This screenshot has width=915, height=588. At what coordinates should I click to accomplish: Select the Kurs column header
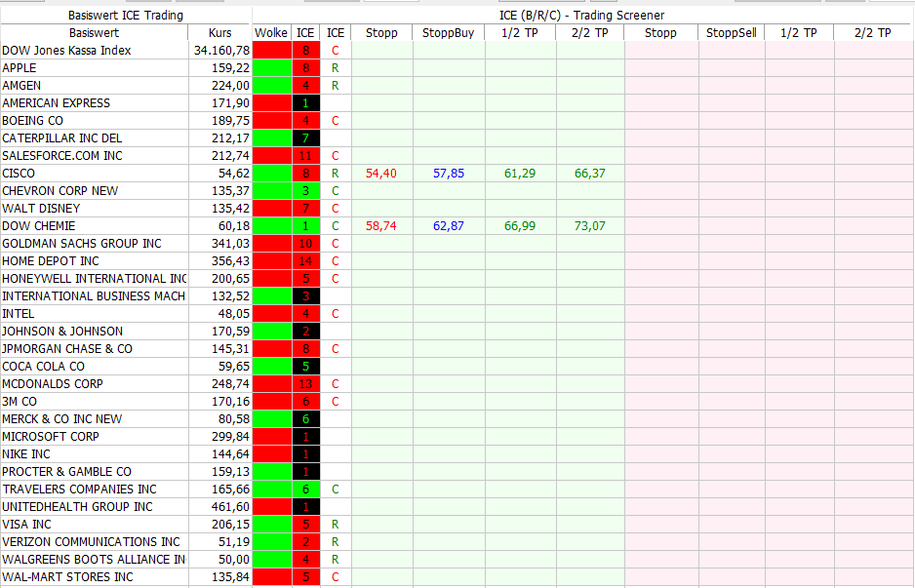click(x=220, y=33)
